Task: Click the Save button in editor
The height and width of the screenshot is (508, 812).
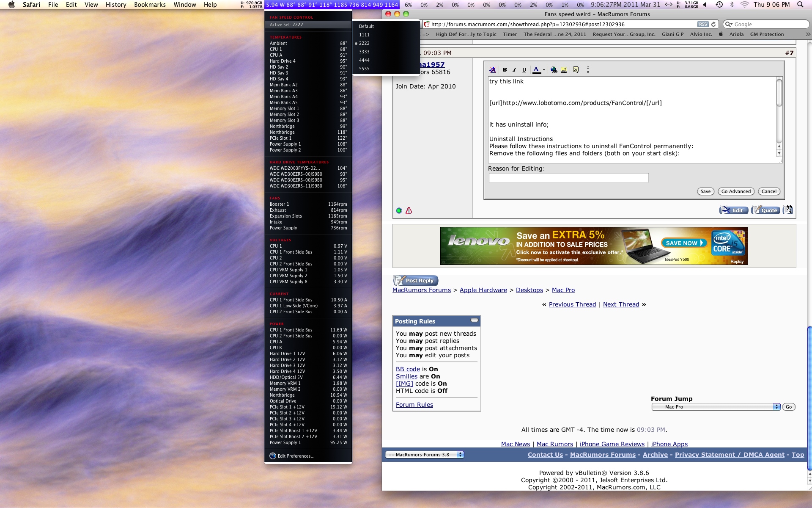Action: (705, 191)
